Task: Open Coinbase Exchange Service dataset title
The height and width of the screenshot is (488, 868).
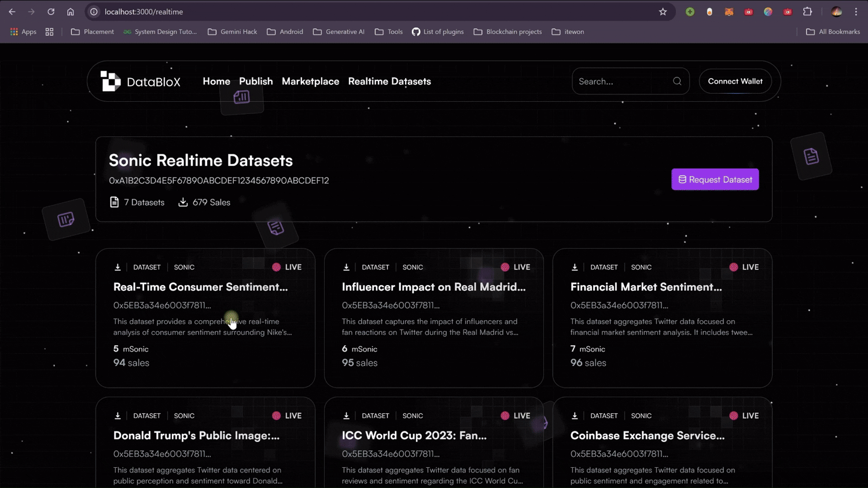Action: coord(648,435)
